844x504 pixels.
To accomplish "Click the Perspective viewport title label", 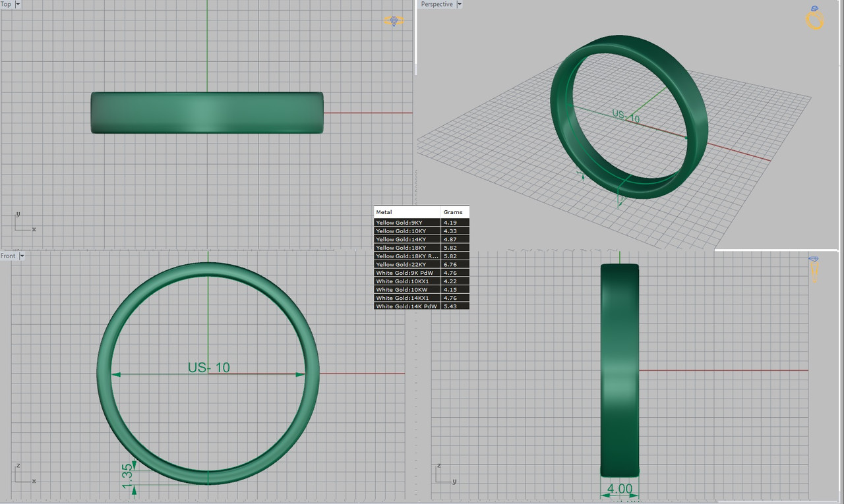I will pos(437,4).
